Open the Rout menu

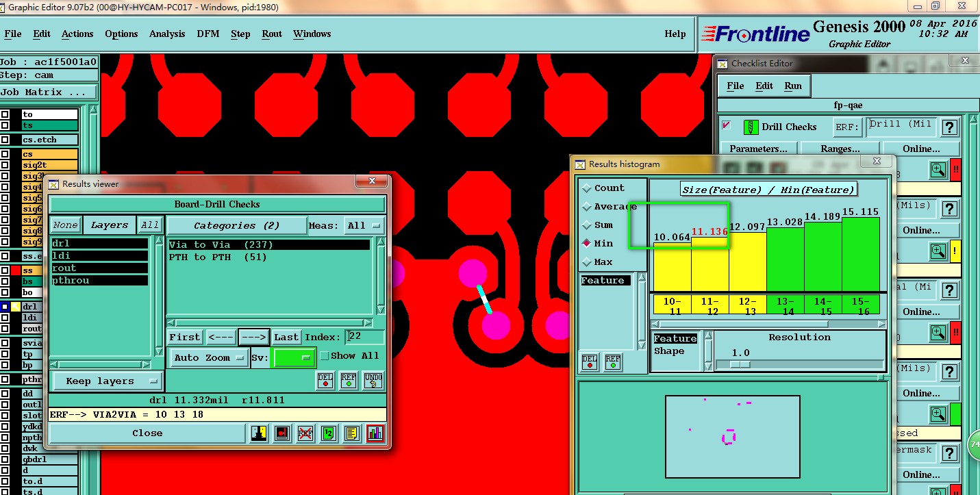272,34
